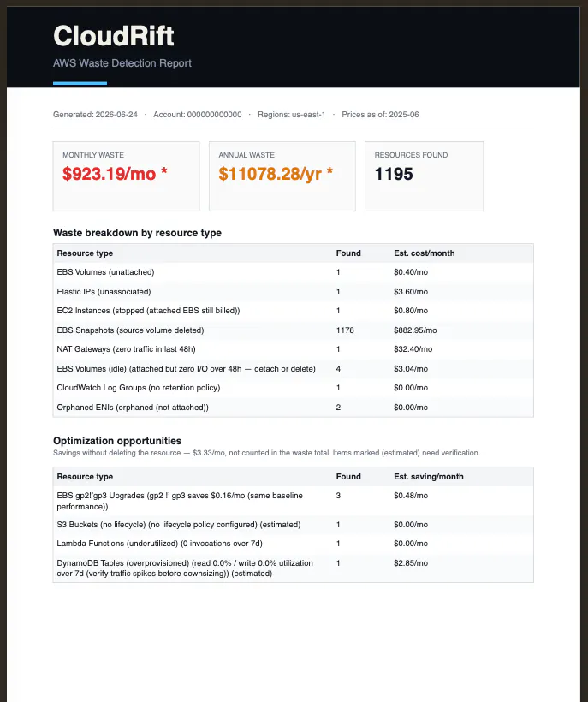Click the MONTHLY WASTE card label
588x702 pixels.
click(x=93, y=155)
